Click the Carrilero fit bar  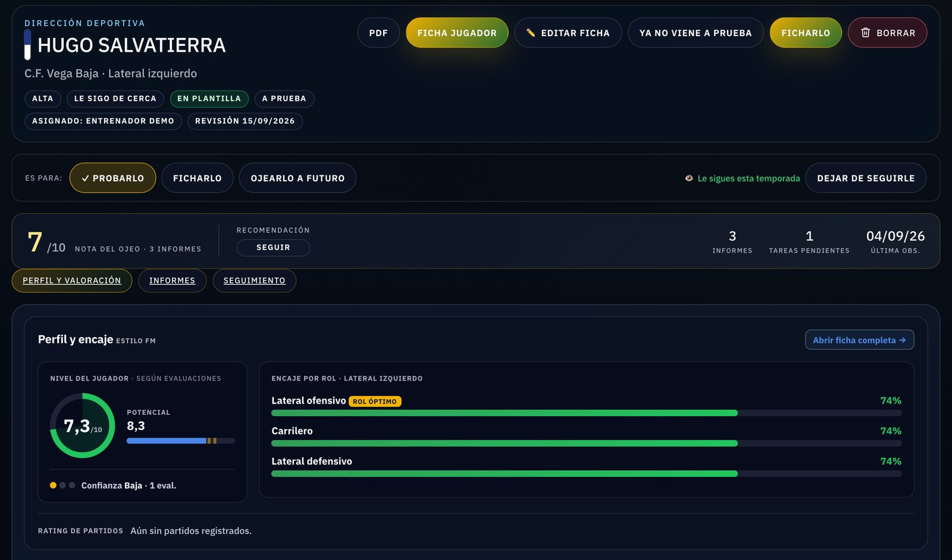[587, 443]
